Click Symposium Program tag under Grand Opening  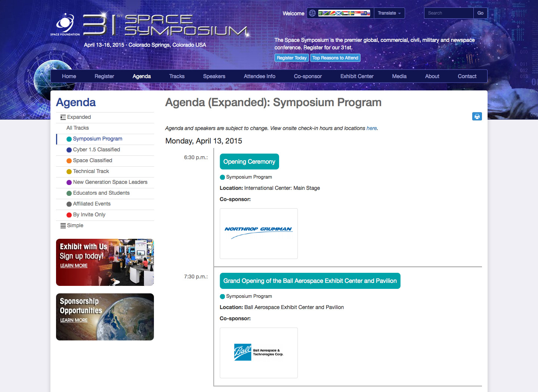(246, 296)
